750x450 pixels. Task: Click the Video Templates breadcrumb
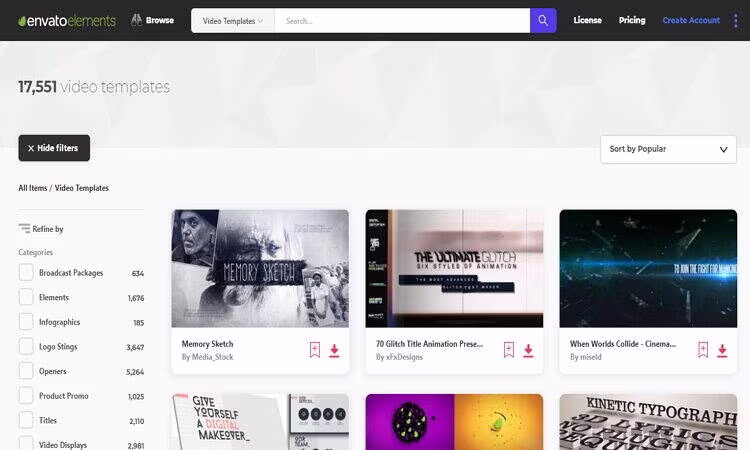tap(82, 188)
